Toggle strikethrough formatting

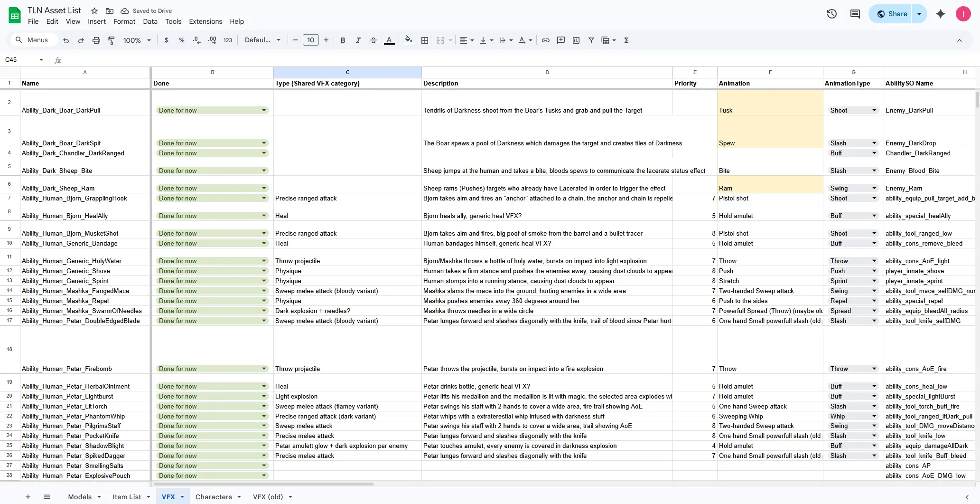click(373, 40)
